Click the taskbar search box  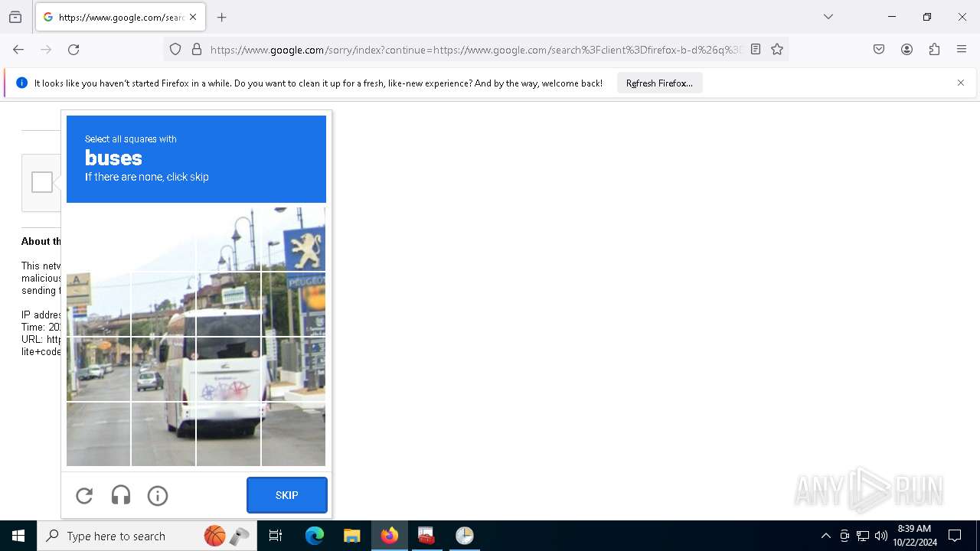[x=148, y=536]
